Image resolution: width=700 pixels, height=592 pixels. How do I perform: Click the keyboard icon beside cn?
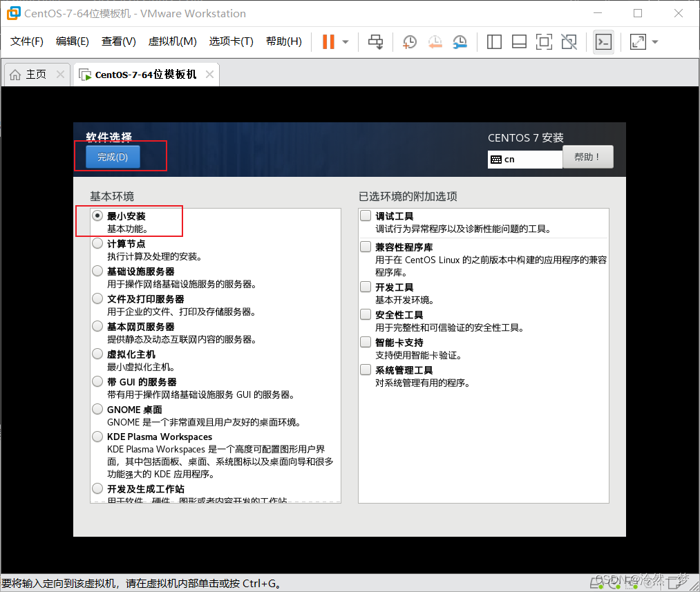tap(496, 160)
